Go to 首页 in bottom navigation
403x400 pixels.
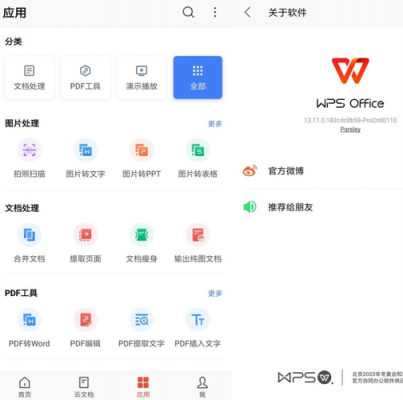point(25,387)
